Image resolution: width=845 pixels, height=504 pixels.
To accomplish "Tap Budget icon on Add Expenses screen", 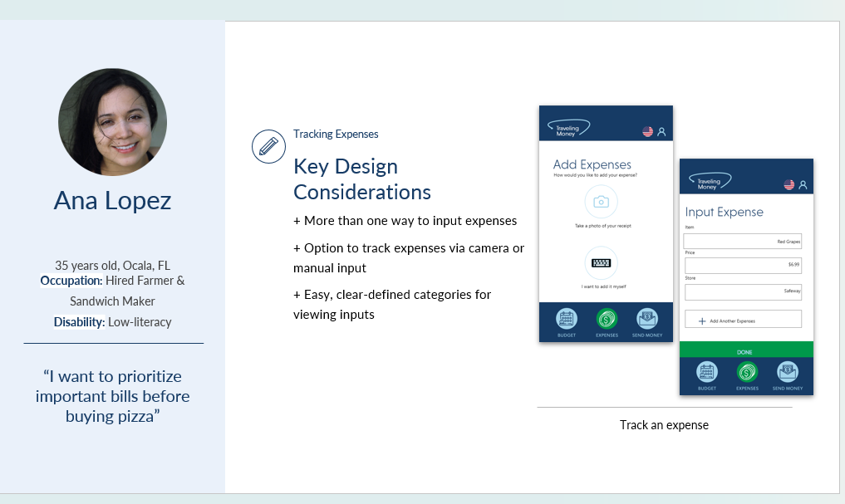I will [x=567, y=320].
